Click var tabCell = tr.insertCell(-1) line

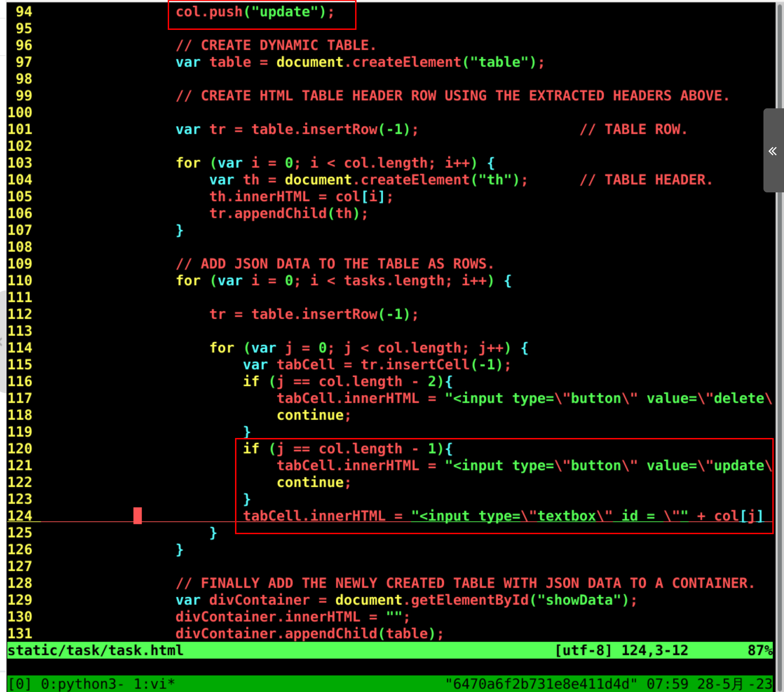click(377, 365)
